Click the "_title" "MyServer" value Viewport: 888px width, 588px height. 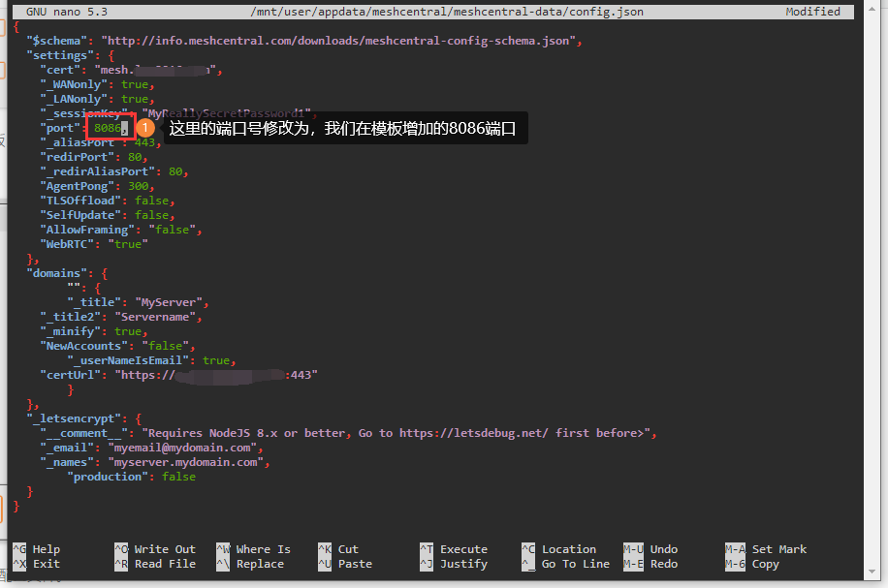click(x=169, y=302)
